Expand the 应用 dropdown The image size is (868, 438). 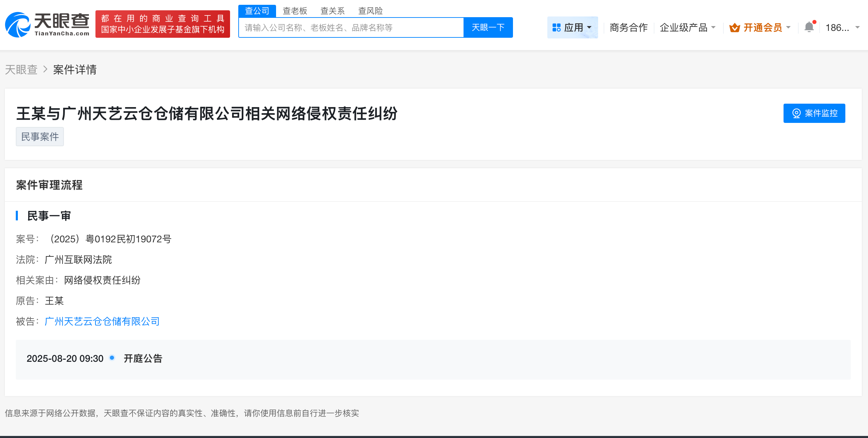(x=590, y=27)
